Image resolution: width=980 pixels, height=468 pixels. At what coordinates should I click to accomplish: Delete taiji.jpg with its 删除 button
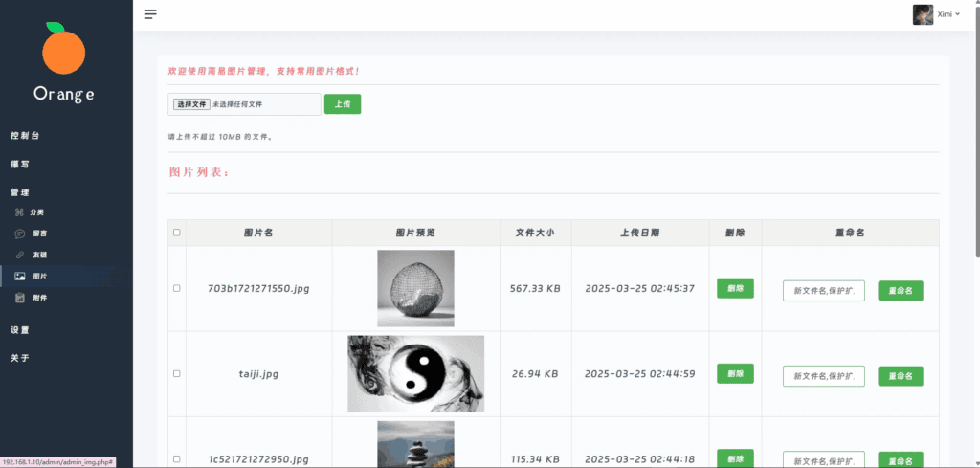(x=735, y=373)
